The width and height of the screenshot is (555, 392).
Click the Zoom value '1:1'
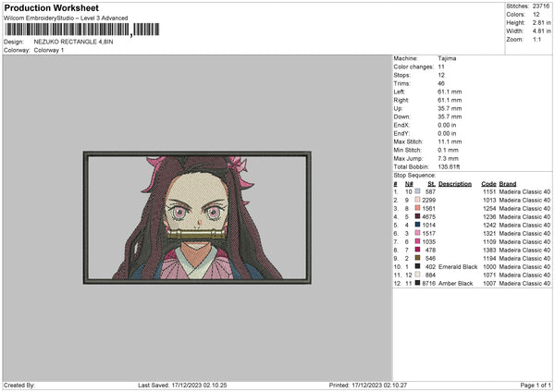536,39
